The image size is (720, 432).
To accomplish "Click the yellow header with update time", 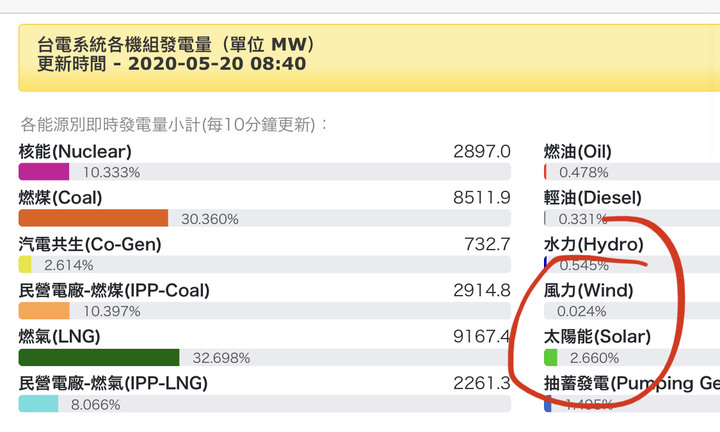I will click(369, 57).
